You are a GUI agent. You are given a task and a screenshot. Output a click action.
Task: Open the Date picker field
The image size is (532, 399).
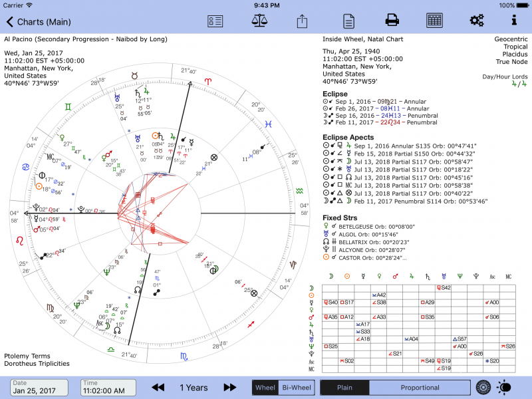[x=39, y=387]
